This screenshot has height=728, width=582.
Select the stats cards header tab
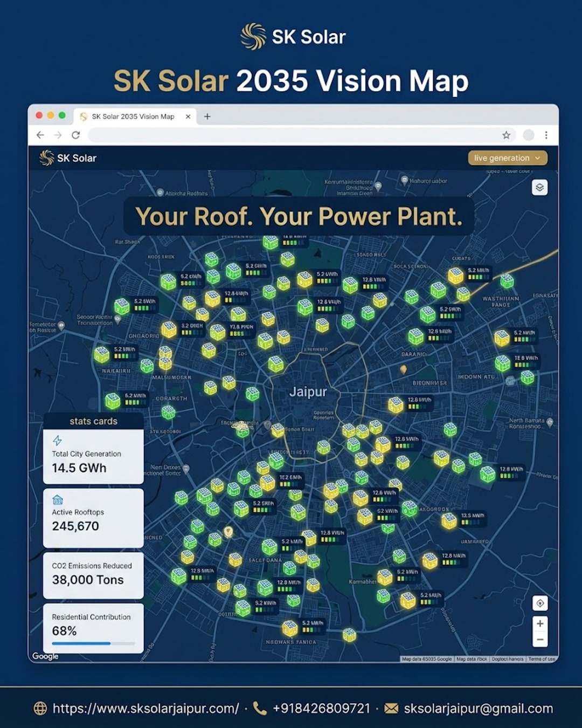(93, 421)
